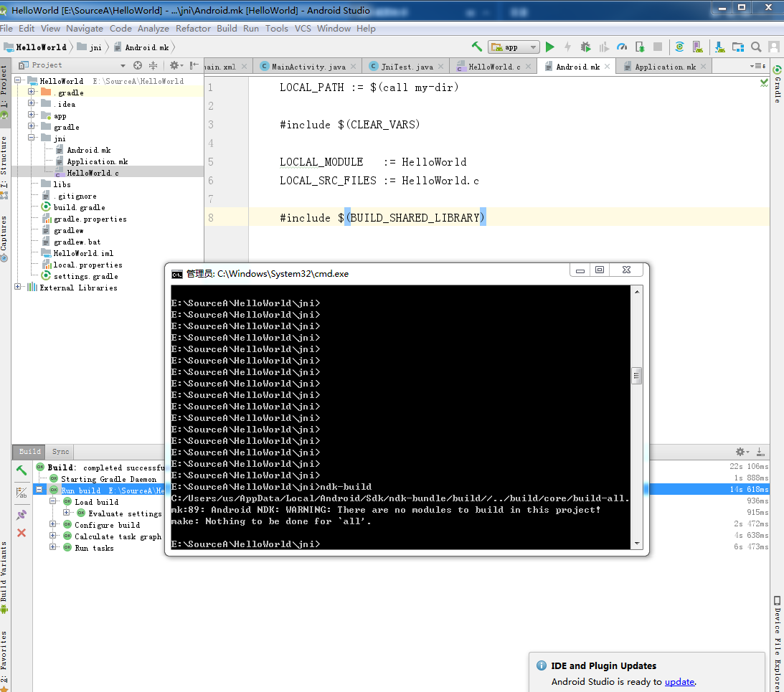This screenshot has width=784, height=692.
Task: Click collapse-all icon in Project panel
Action: pos(153,65)
